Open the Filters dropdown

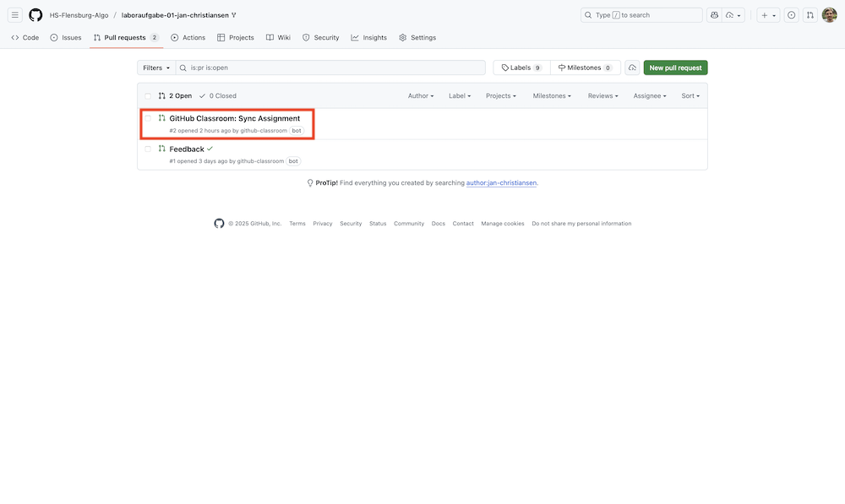tap(156, 68)
